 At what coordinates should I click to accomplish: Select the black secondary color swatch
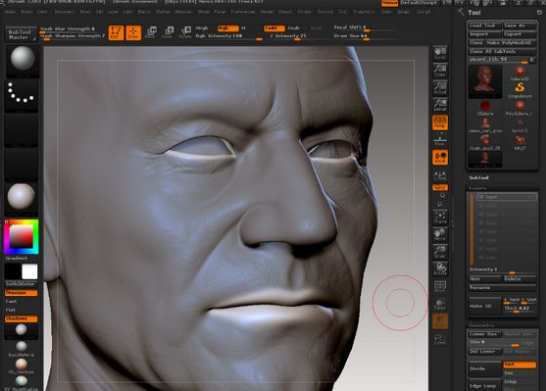(13, 271)
